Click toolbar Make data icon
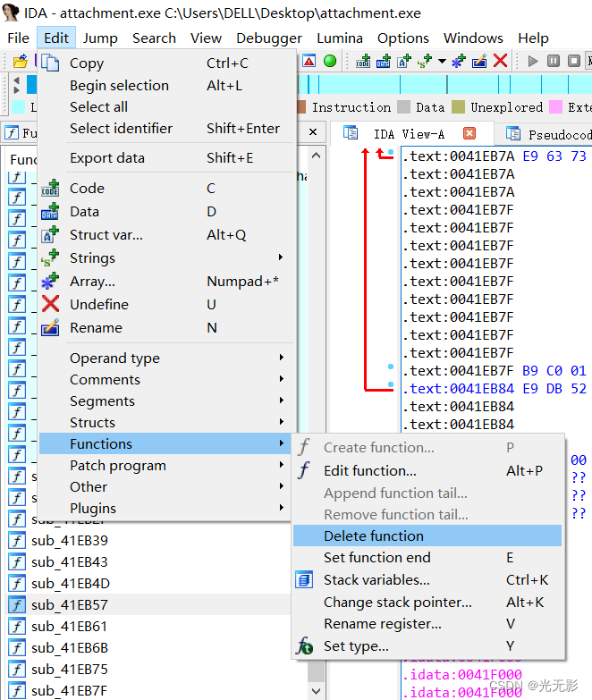 pos(384,61)
